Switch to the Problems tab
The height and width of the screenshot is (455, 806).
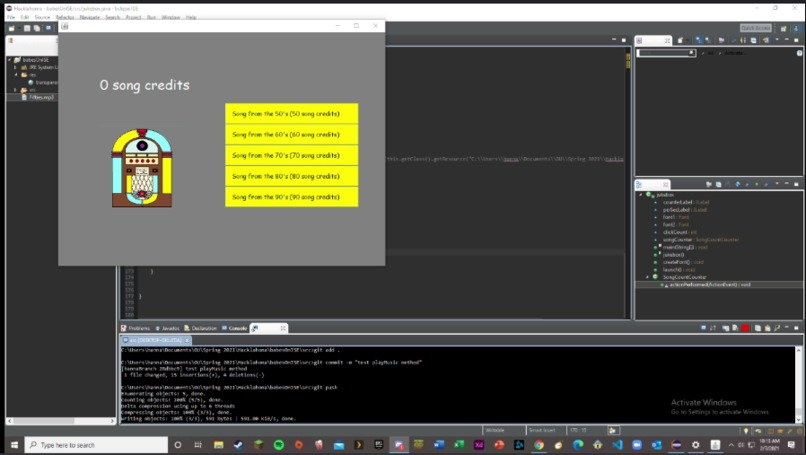(136, 328)
